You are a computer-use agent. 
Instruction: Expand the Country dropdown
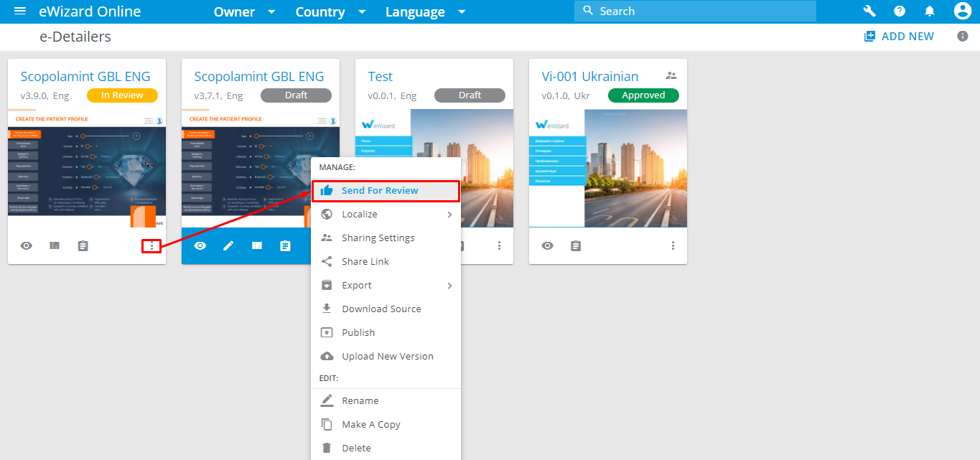330,12
